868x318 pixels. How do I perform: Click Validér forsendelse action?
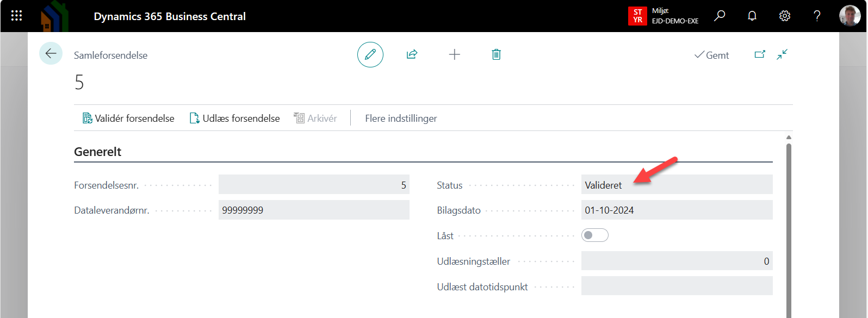coord(128,119)
